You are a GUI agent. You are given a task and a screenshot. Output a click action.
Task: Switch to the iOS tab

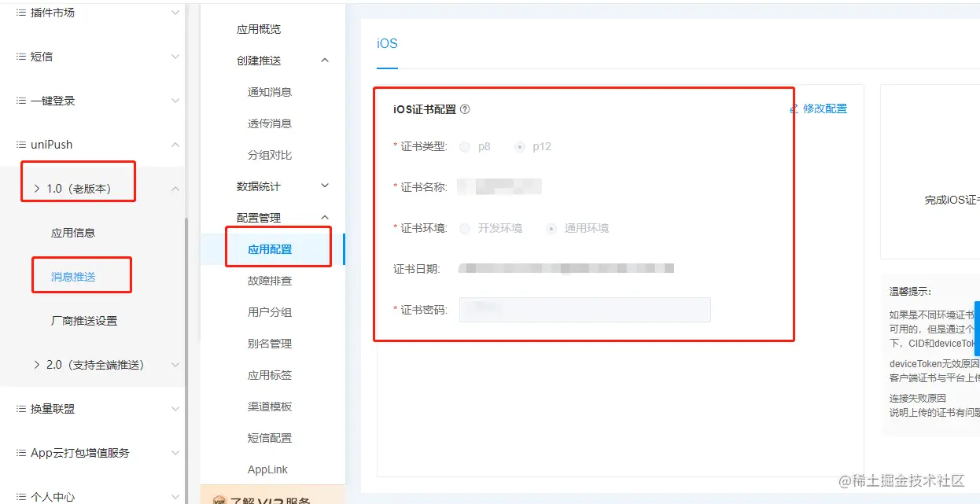pyautogui.click(x=386, y=44)
